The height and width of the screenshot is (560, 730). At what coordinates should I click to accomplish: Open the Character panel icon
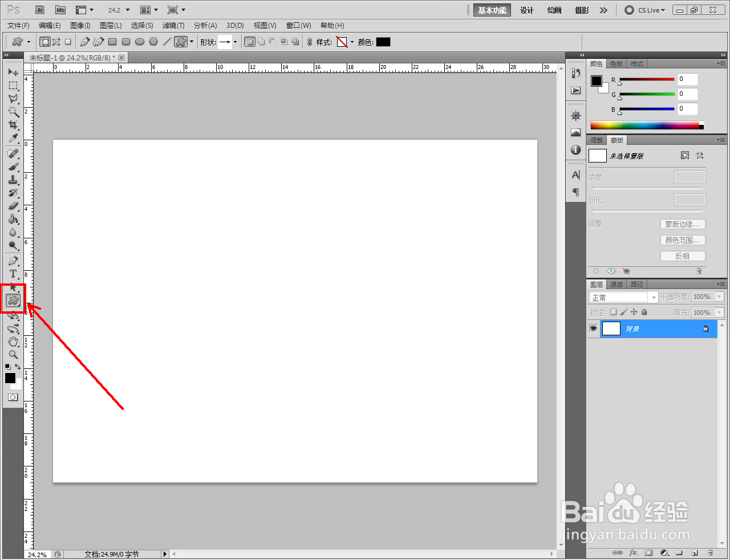click(x=576, y=175)
